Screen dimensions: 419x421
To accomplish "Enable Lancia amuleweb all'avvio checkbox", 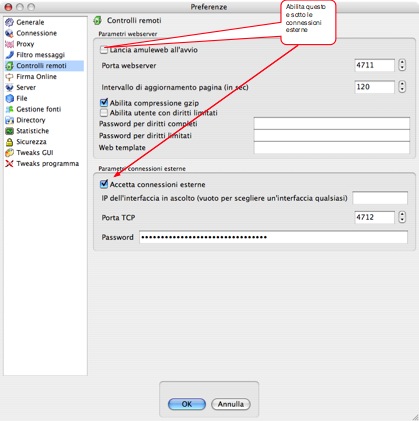I will [104, 50].
